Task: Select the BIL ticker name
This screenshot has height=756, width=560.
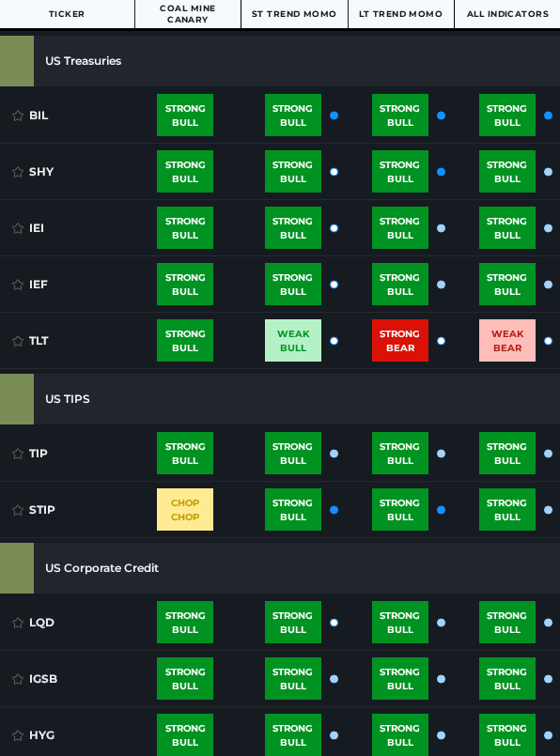Action: (x=39, y=116)
